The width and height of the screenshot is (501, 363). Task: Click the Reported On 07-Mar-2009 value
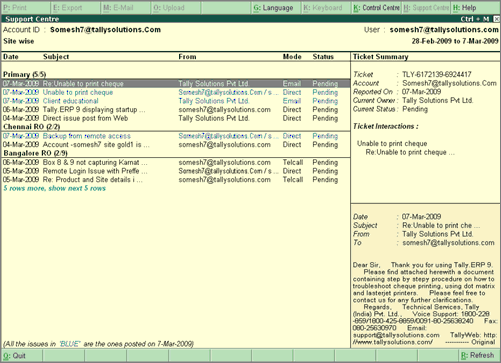point(422,92)
